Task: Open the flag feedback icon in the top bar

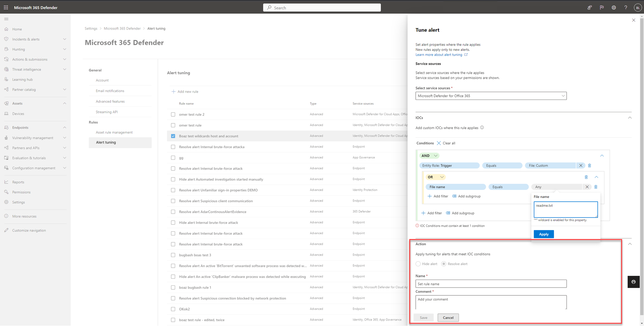Action: coord(601,7)
